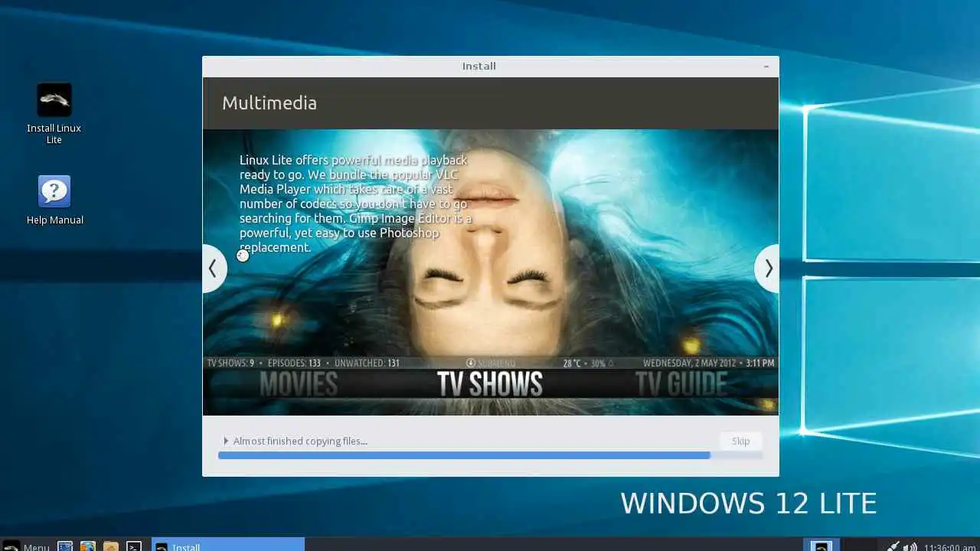This screenshot has height=551, width=980.
Task: Launch terminal from taskbar
Action: click(134, 546)
